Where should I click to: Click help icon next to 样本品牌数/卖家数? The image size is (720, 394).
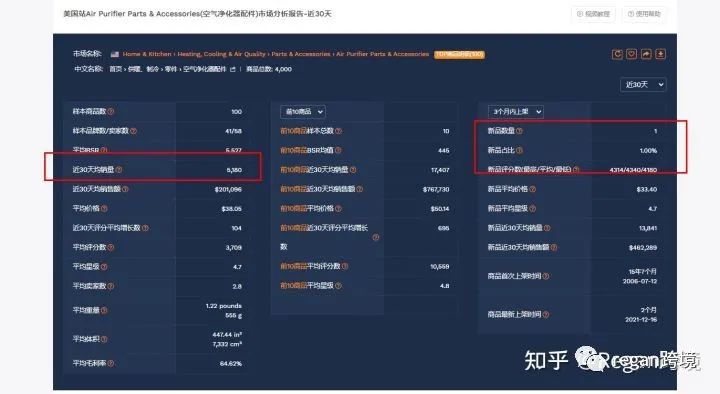click(133, 131)
